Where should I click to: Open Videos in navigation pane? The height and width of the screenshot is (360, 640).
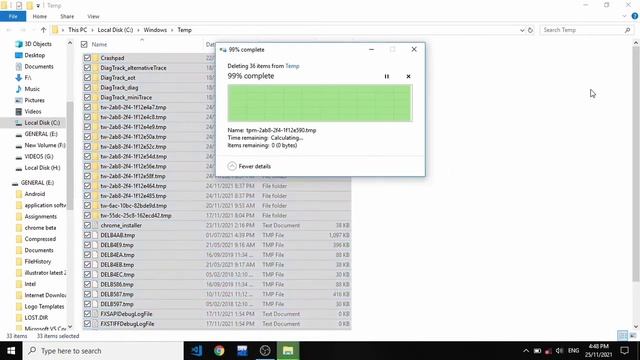[33, 111]
